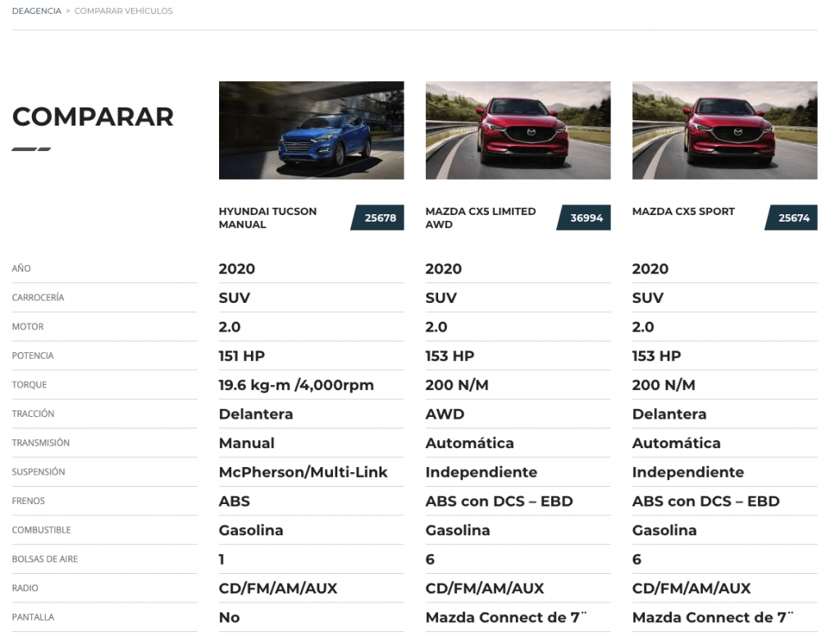Click the 25674 price tag

click(x=792, y=218)
